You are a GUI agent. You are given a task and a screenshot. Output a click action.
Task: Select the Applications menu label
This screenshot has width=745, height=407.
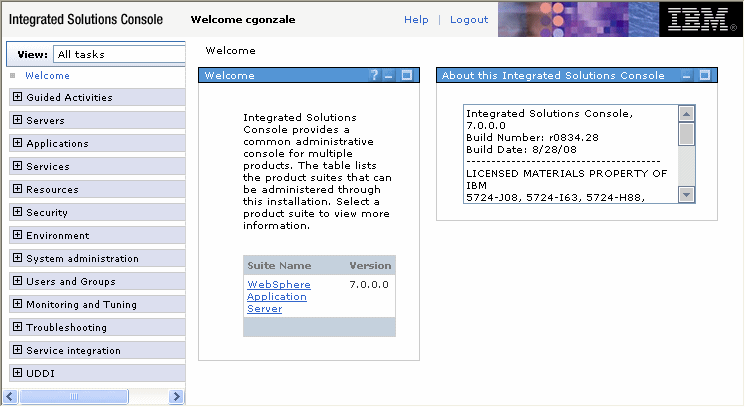57,143
